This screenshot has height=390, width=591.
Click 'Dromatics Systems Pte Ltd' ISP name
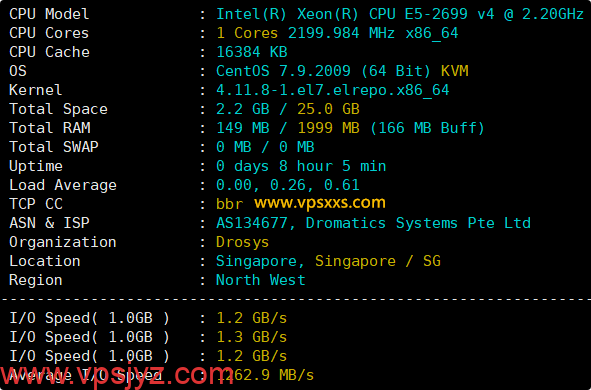[x=418, y=223]
